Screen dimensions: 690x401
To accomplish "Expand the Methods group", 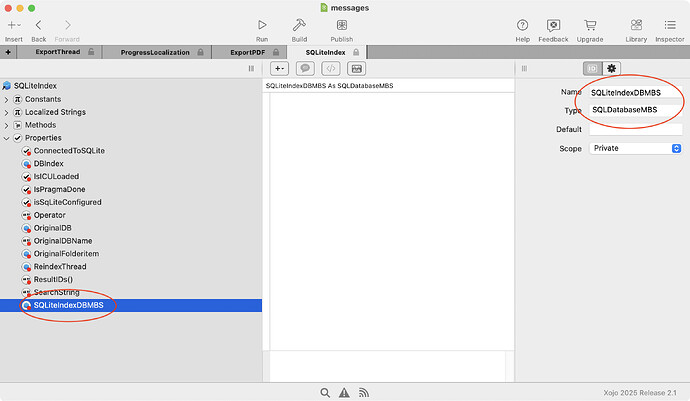I will tap(6, 125).
